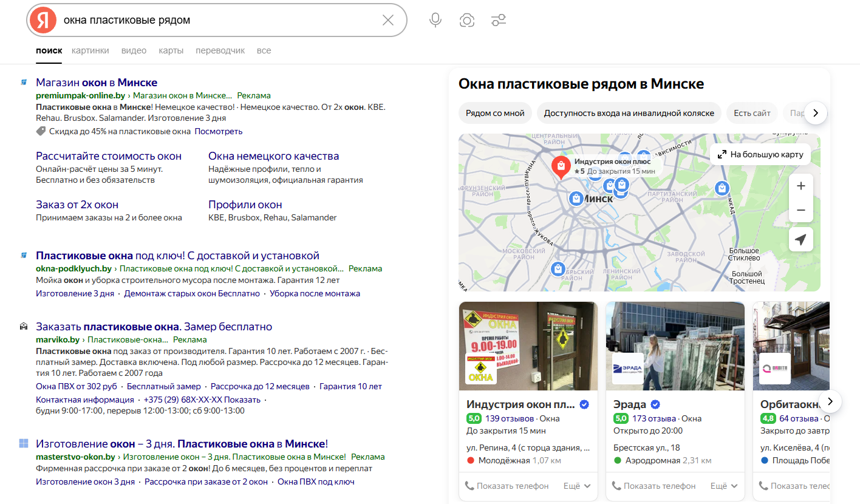Viewport: 860px width, 504px height.
Task: Switch to the карты tab
Action: (171, 50)
